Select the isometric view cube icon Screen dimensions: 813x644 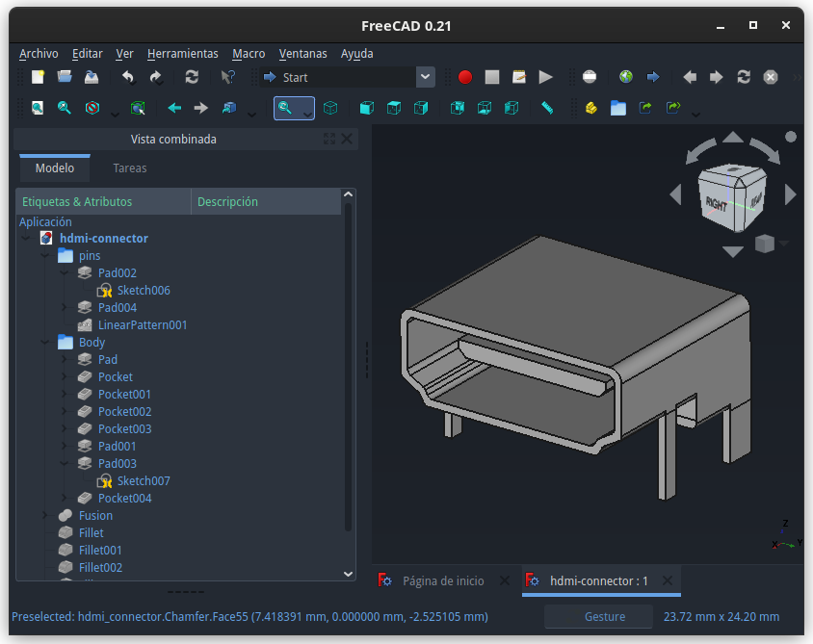pos(330,108)
